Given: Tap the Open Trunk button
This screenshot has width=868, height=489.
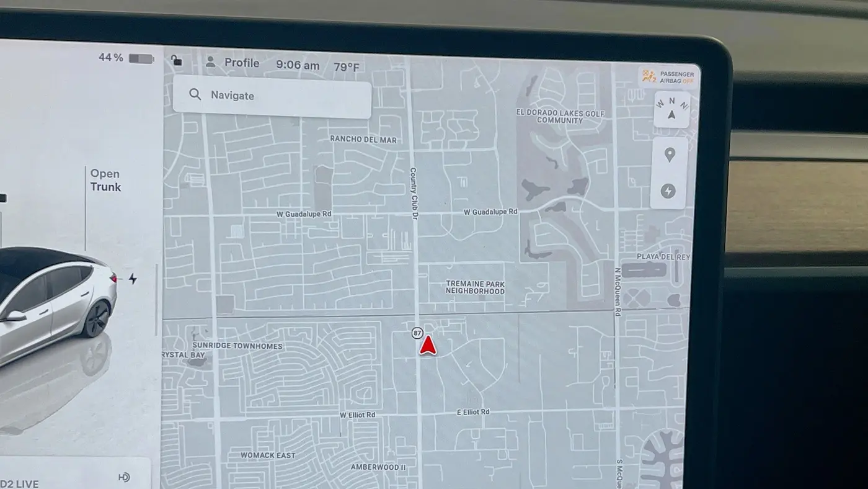Looking at the screenshot, I should pyautogui.click(x=105, y=181).
